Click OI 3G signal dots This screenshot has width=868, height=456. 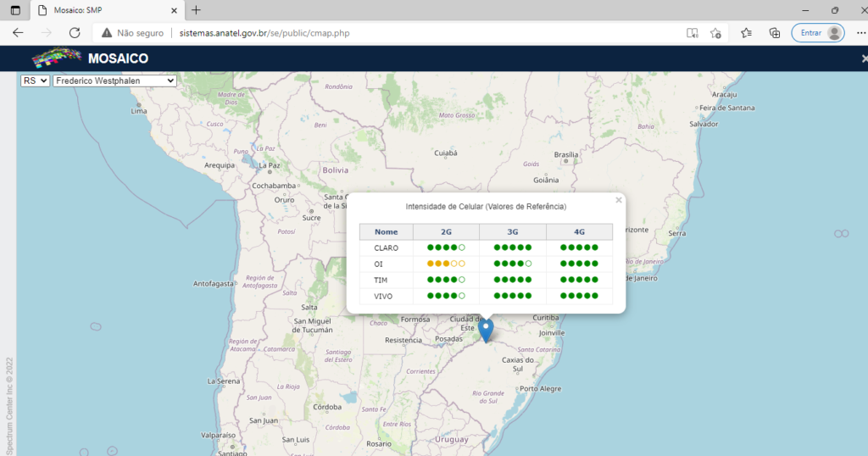pyautogui.click(x=513, y=264)
